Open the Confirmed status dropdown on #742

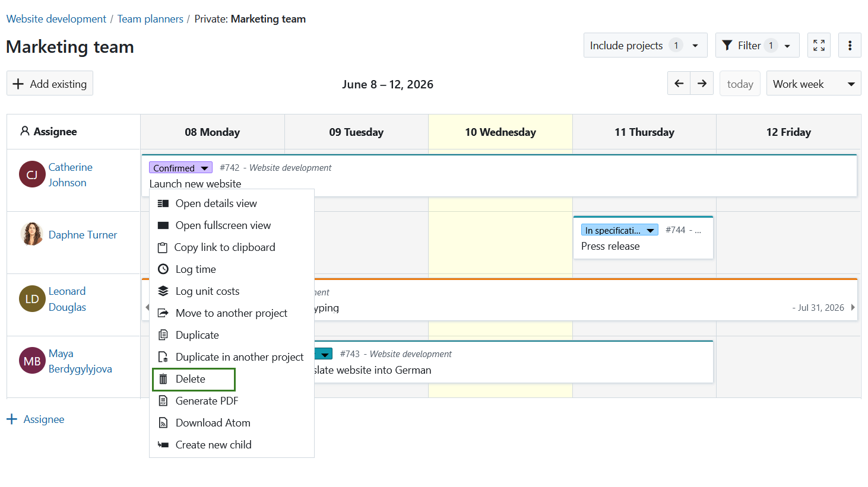pos(180,168)
